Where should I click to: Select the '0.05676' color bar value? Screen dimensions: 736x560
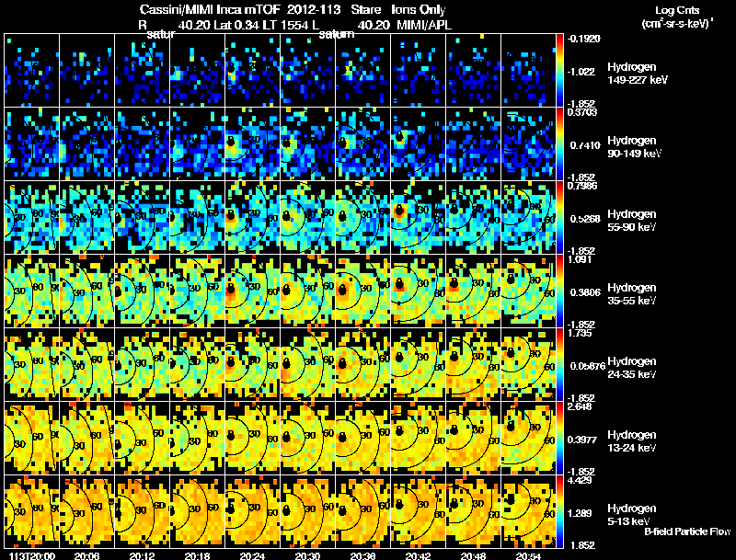[x=588, y=366]
